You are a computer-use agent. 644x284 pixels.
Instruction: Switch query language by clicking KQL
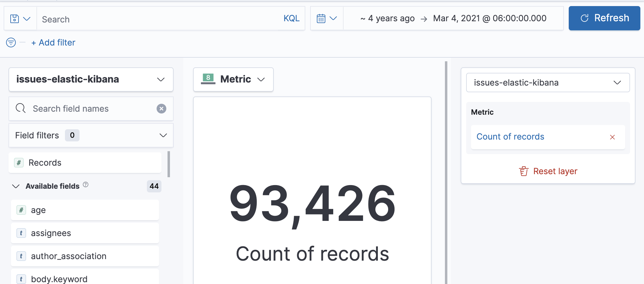pyautogui.click(x=291, y=18)
